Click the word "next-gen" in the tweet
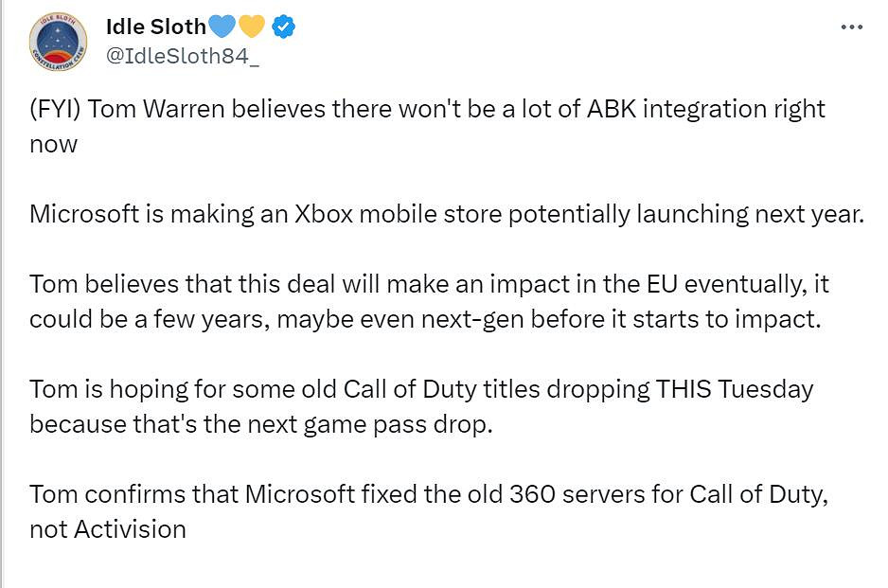Image resolution: width=888 pixels, height=588 pixels. [494, 318]
